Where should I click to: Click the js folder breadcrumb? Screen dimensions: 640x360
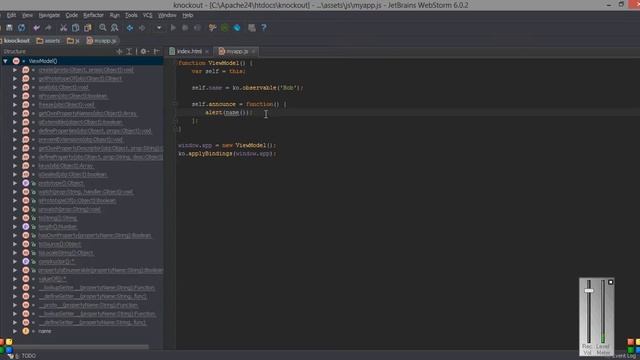[73, 41]
